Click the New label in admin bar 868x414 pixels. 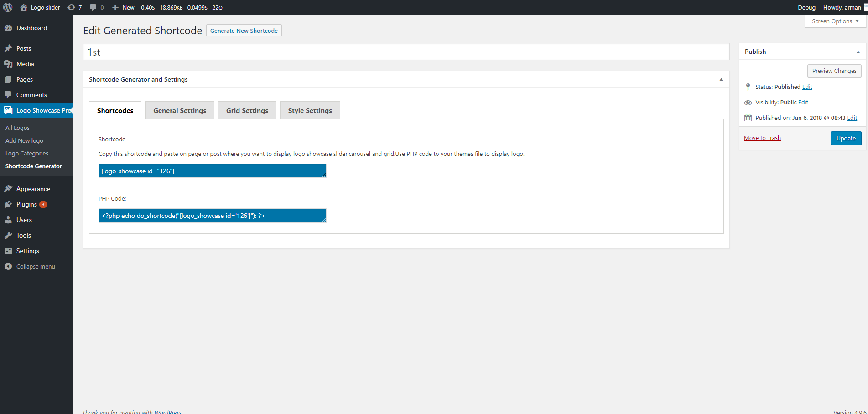(128, 7)
